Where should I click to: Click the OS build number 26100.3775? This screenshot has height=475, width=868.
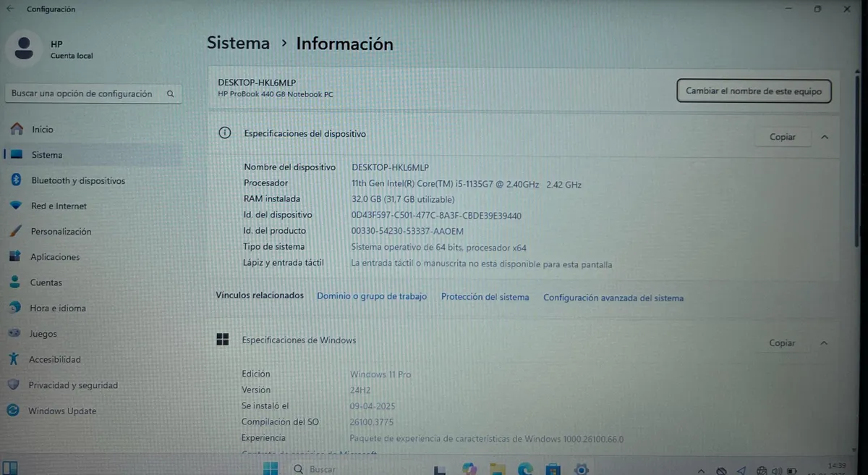pos(372,421)
